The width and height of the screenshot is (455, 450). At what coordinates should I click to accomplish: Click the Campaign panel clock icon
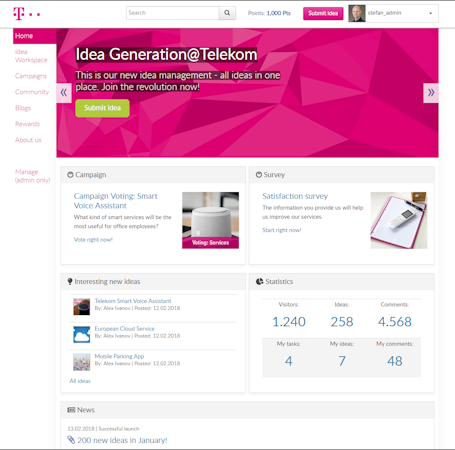pyautogui.click(x=70, y=175)
